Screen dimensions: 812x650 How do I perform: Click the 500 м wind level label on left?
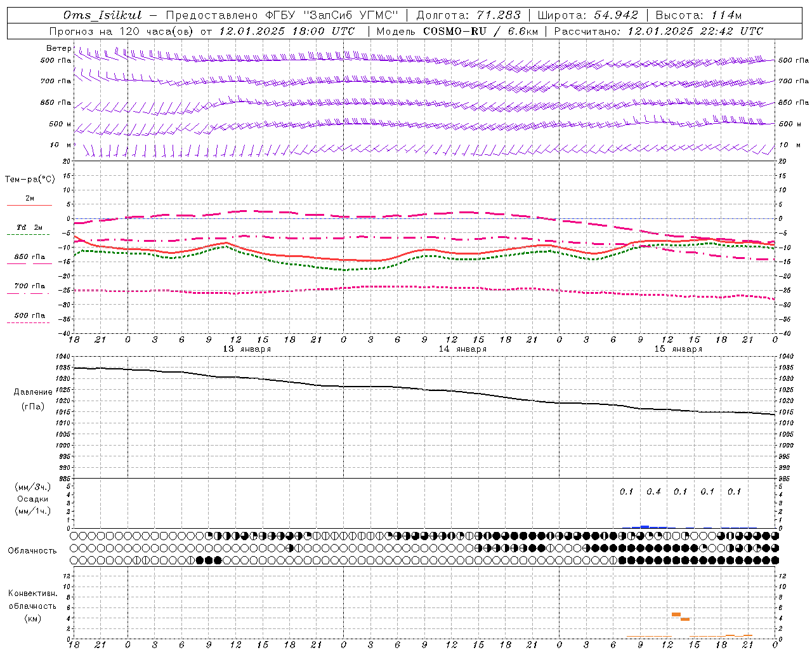click(61, 124)
